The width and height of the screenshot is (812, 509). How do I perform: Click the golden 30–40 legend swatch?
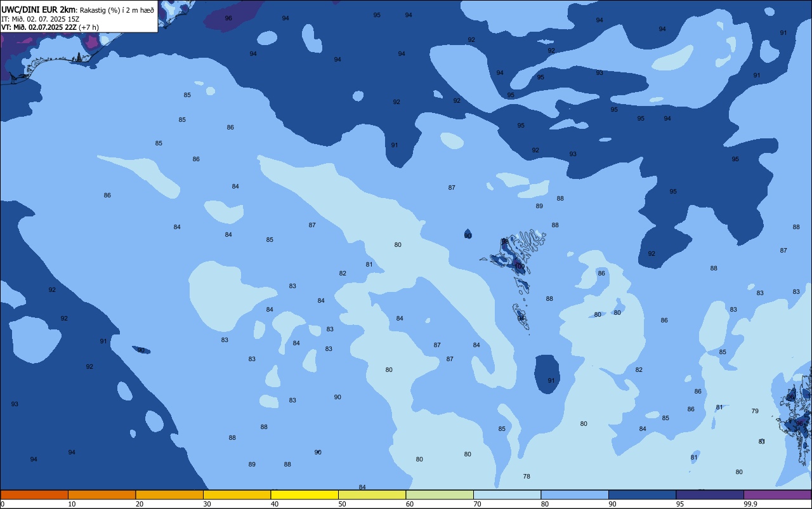point(237,494)
